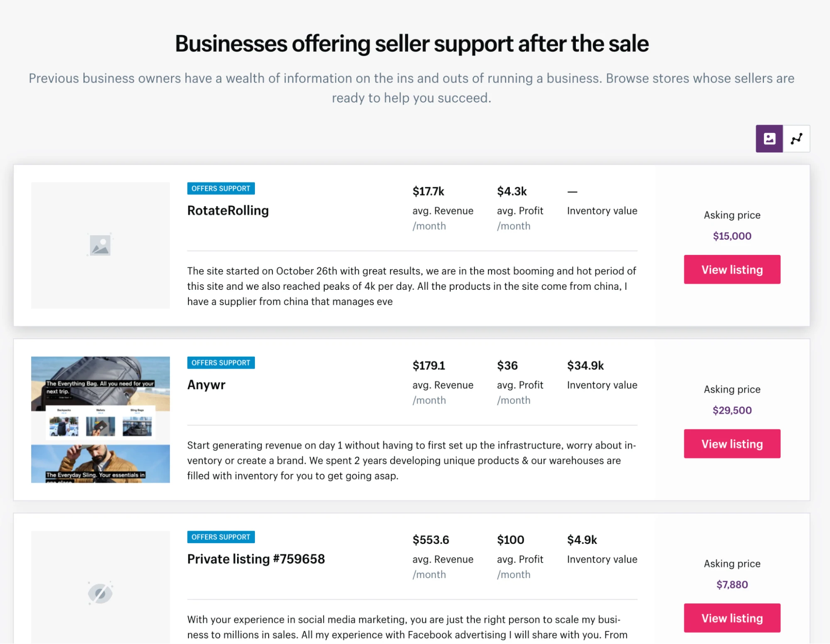830x644 pixels.
Task: View listing for Private listing #759658
Action: [732, 618]
